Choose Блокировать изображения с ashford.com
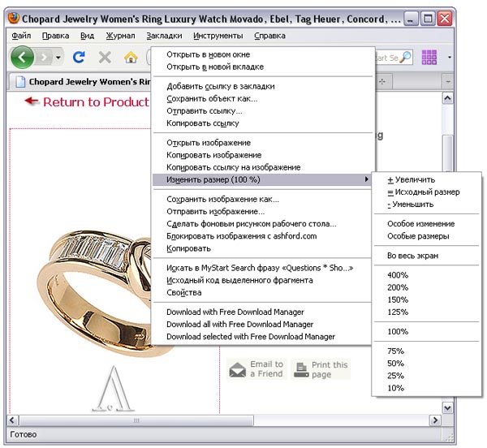Screen dimensions: 487x448 [262, 236]
